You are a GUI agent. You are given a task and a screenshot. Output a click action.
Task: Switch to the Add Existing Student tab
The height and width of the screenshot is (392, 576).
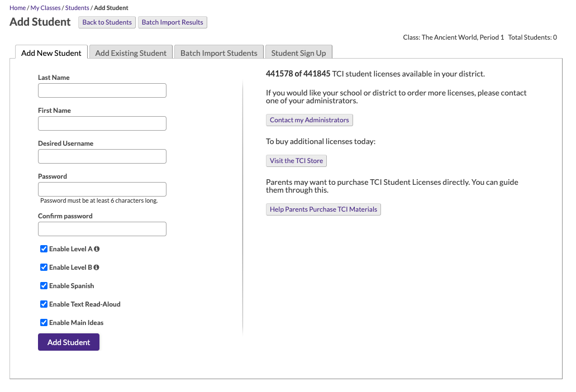click(x=130, y=52)
